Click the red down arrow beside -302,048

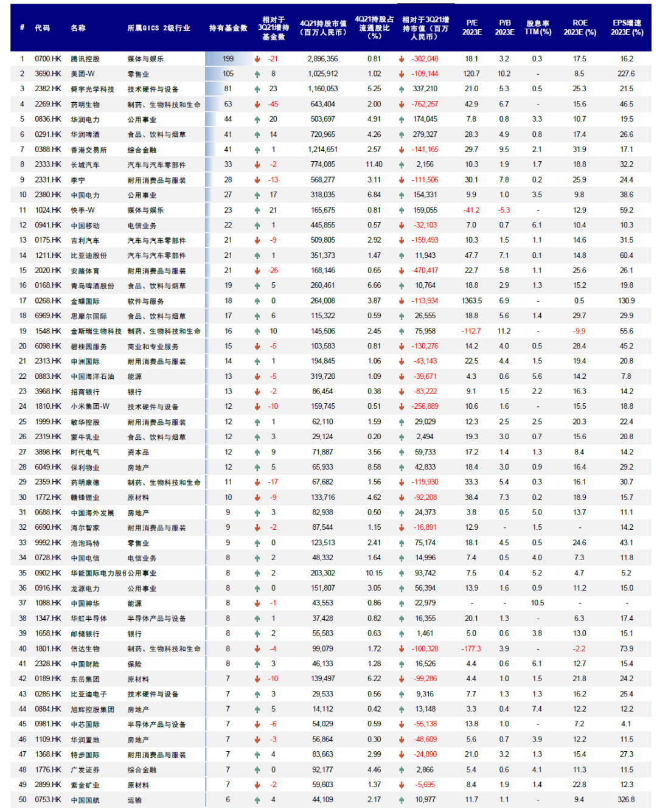[x=401, y=59]
